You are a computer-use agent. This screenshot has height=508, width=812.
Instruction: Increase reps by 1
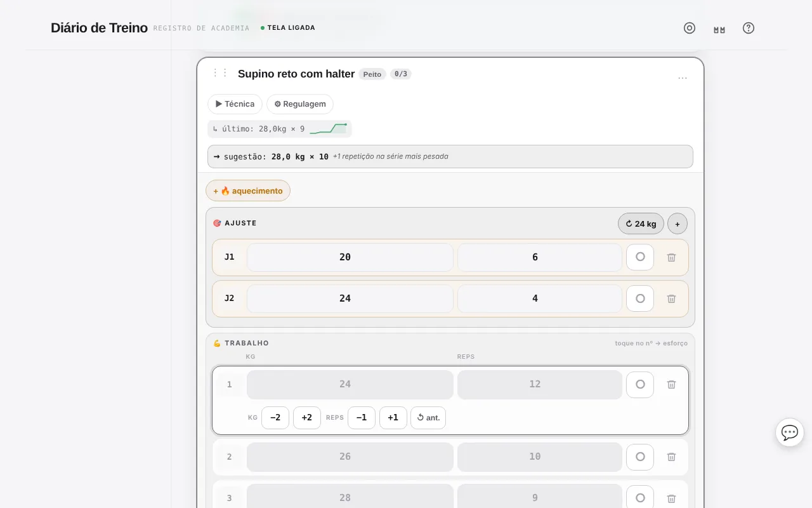[393, 418]
